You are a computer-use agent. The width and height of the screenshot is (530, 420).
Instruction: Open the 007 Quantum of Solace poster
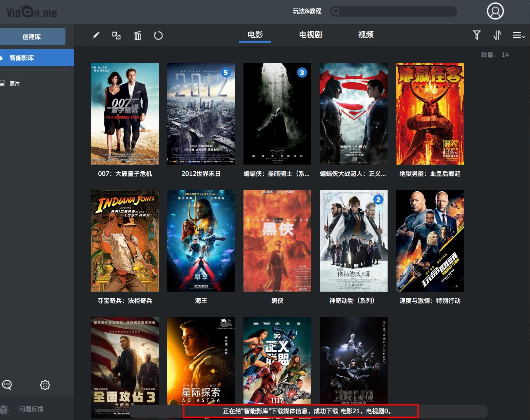[x=125, y=114]
